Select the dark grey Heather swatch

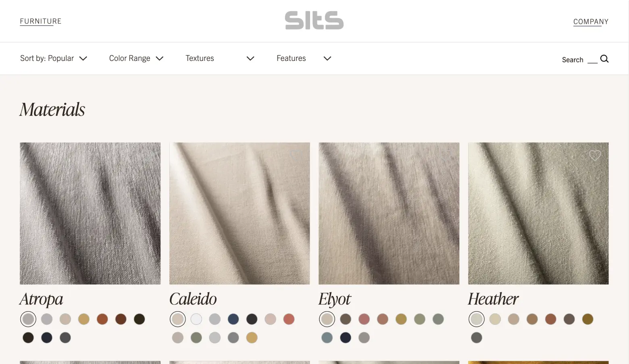(477, 338)
